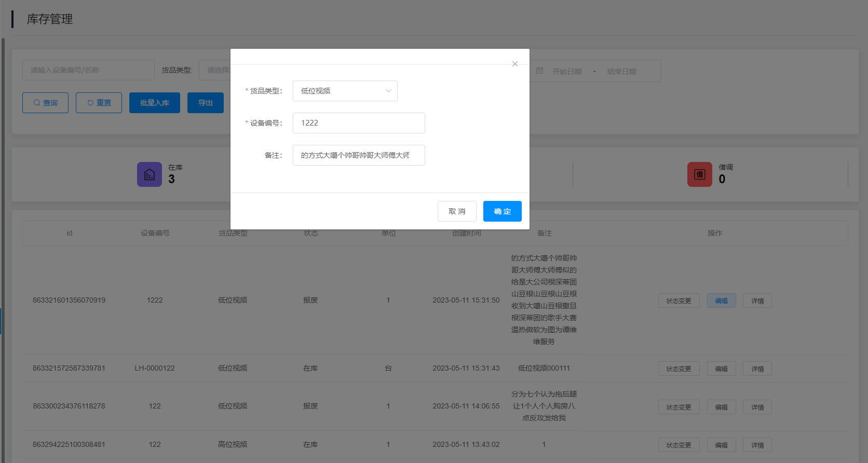Image resolution: width=868 pixels, height=463 pixels.
Task: Click the 设备编号 input field containing 1222
Action: pyautogui.click(x=358, y=123)
